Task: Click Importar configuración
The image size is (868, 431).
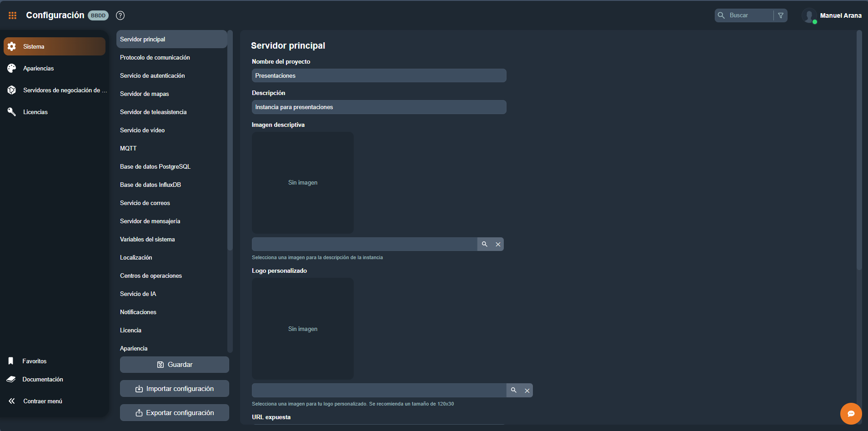Action: click(174, 388)
